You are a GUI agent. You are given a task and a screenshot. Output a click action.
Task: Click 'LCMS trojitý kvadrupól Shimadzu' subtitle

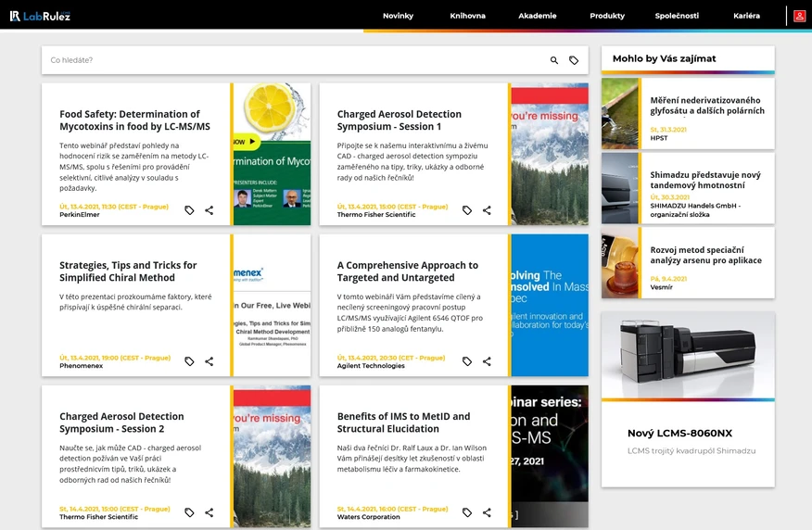(x=691, y=451)
